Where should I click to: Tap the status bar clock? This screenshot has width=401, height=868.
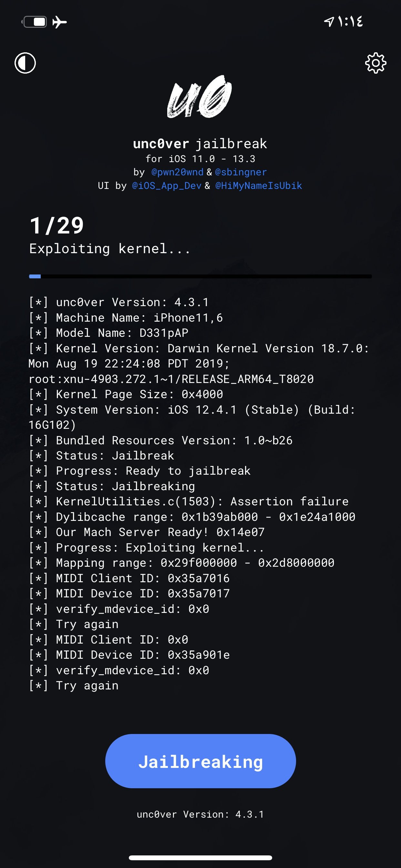[350, 22]
